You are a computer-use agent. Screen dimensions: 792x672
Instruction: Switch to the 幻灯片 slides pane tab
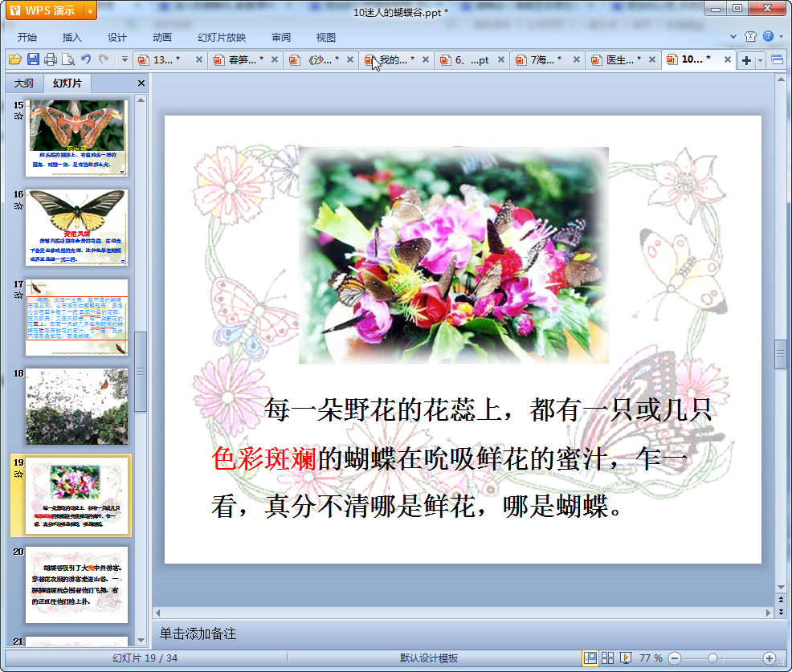tap(67, 83)
